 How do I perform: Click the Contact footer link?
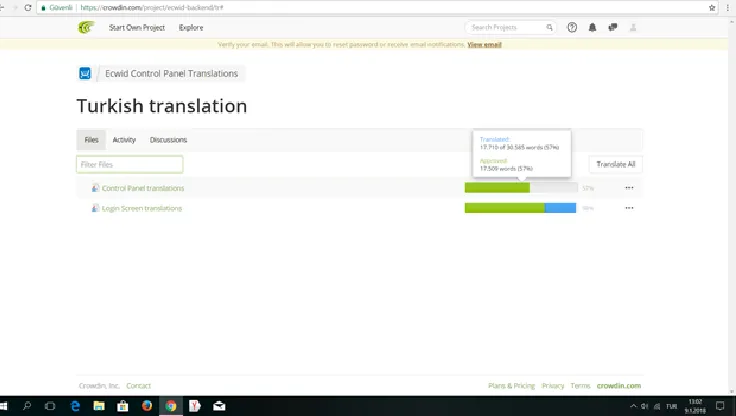click(138, 385)
